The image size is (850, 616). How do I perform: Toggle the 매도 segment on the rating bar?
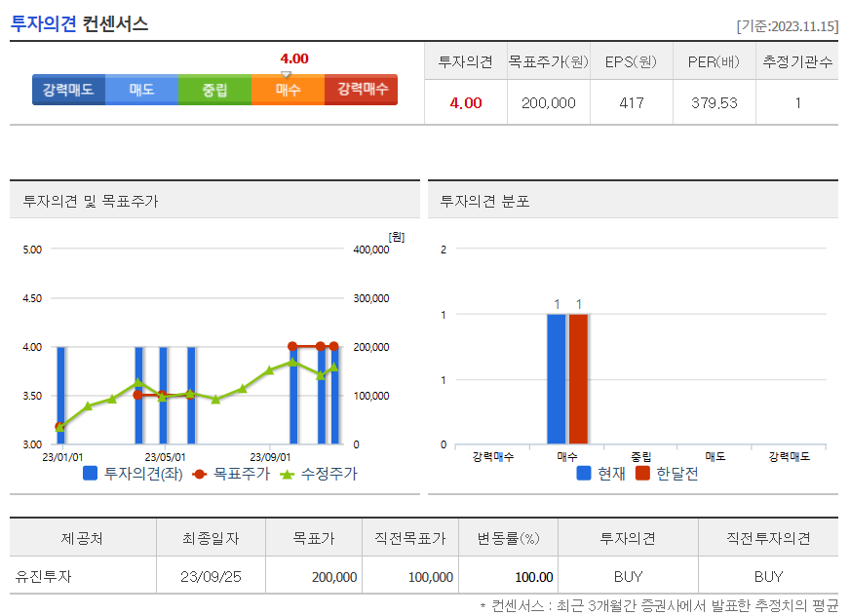pos(141,90)
